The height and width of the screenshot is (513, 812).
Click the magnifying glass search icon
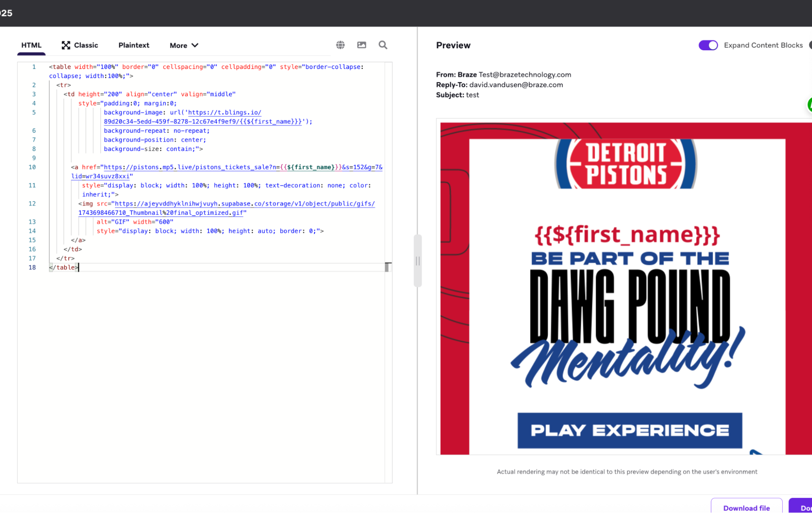coord(383,45)
